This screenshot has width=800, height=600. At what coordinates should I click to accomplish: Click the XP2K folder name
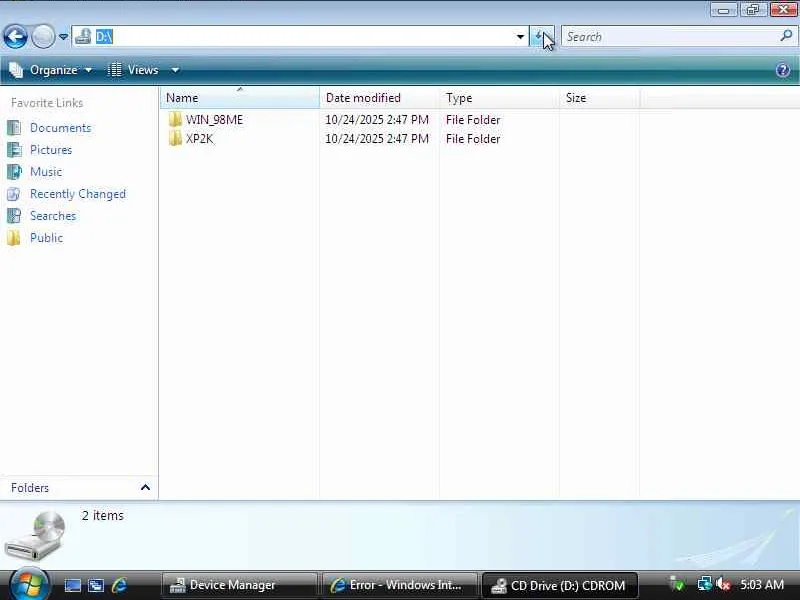point(199,139)
